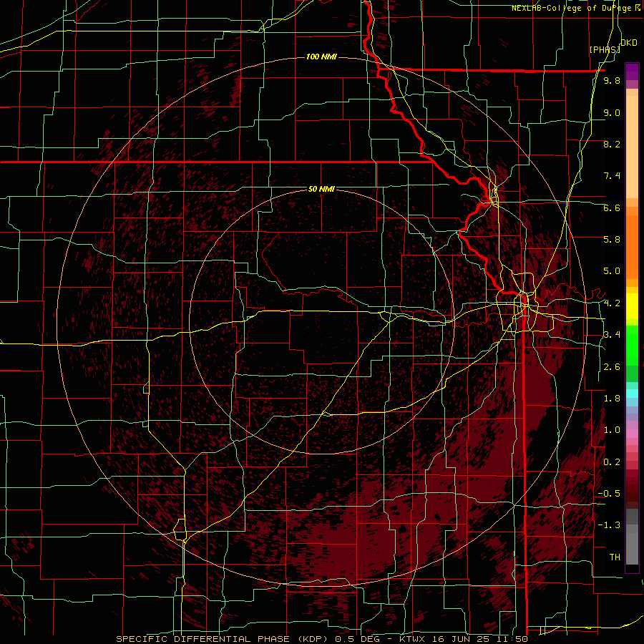Click the 5.0 value on the scale
Viewport: 644px width, 644px height.
(612, 271)
